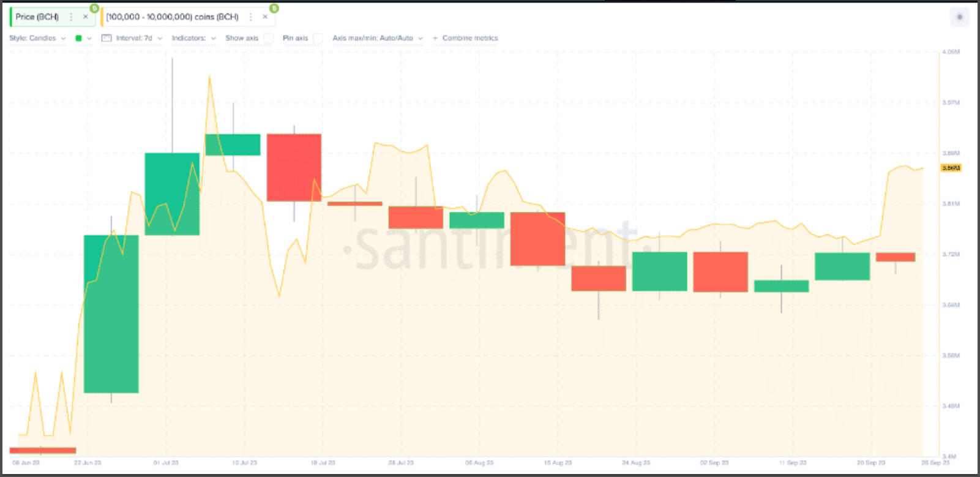Open the Interval: 7d dropdown
The height and width of the screenshot is (477, 980).
pos(139,38)
